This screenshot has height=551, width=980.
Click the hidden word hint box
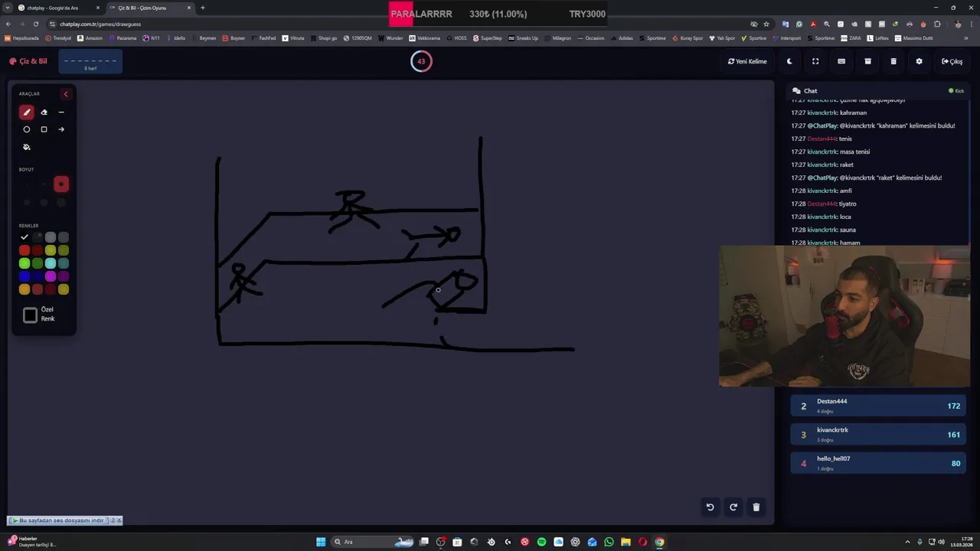tap(90, 62)
